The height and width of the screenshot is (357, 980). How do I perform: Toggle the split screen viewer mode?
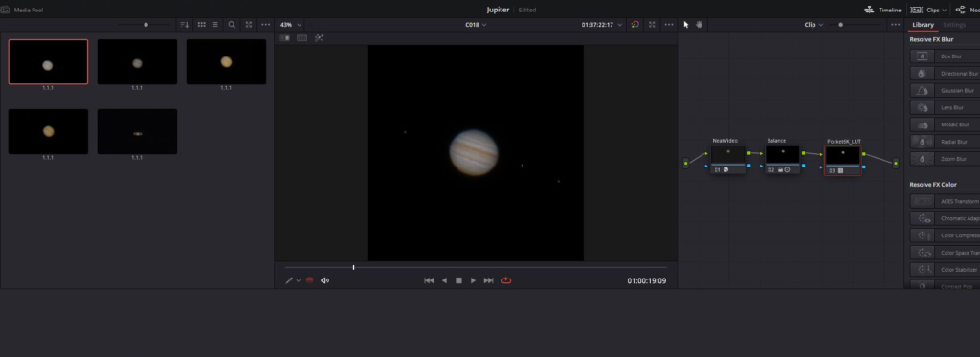(x=301, y=38)
